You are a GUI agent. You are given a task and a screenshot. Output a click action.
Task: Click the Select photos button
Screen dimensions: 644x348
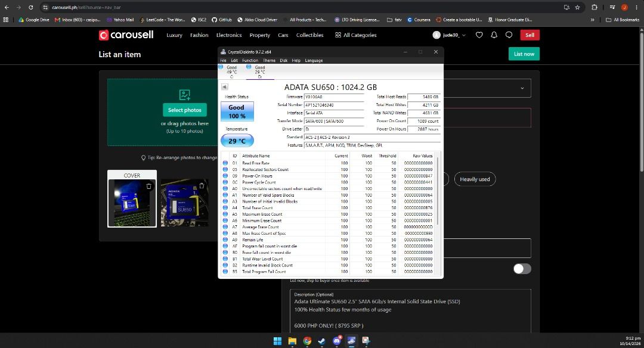point(184,110)
